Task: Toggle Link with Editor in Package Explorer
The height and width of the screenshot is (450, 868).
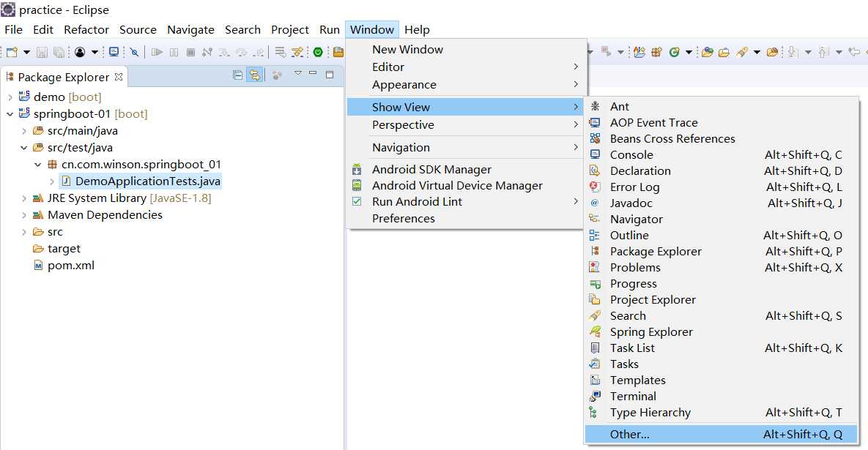Action: pyautogui.click(x=255, y=75)
